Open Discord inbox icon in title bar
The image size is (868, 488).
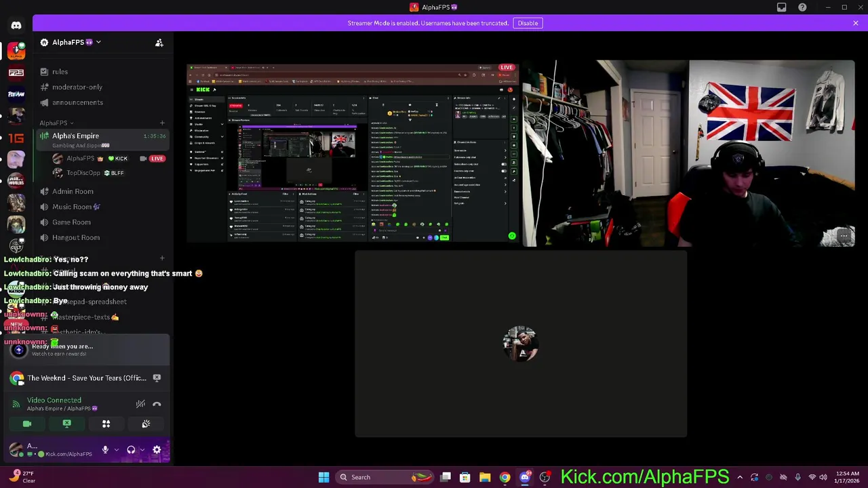click(x=782, y=7)
